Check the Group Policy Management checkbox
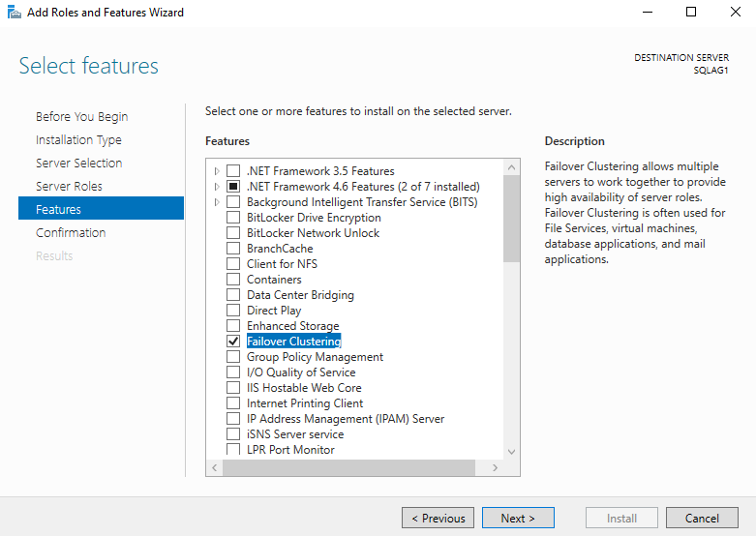This screenshot has height=536, width=756. point(232,357)
